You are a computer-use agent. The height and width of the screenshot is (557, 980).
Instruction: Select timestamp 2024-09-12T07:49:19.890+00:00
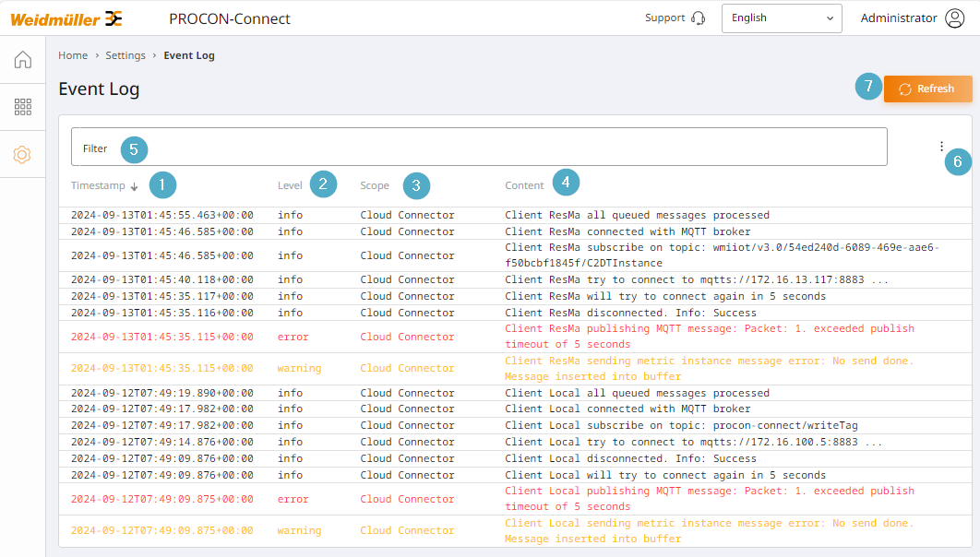click(x=161, y=393)
